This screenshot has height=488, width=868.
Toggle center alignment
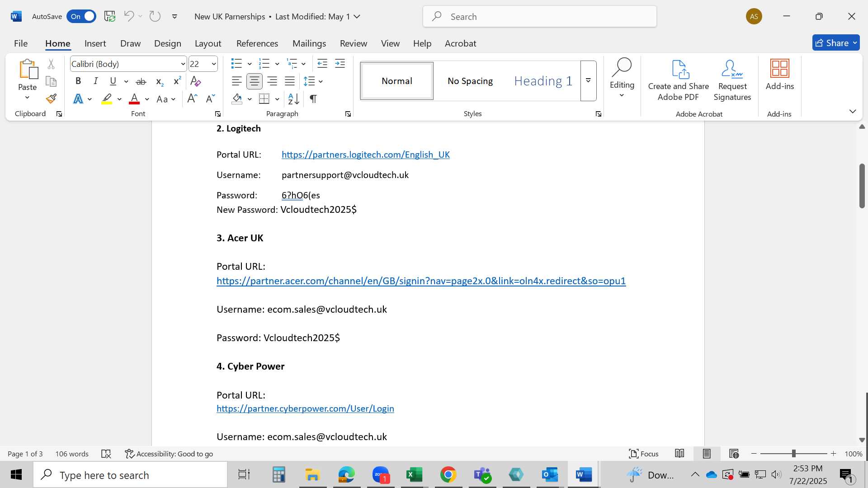[x=255, y=81]
